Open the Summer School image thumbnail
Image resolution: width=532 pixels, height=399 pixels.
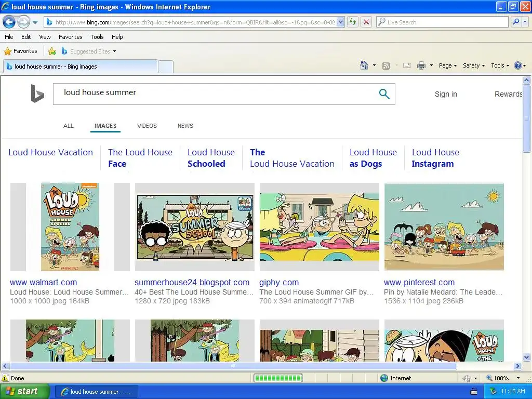tap(195, 227)
